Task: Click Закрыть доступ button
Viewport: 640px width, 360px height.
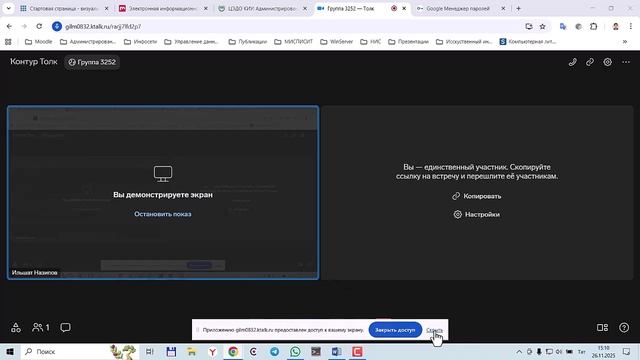Action: pyautogui.click(x=395, y=330)
